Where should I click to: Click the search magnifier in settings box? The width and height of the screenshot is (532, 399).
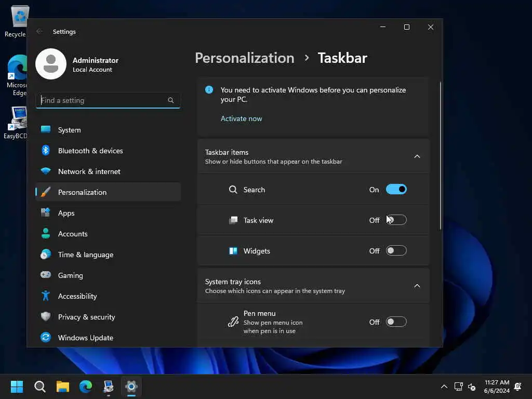click(170, 100)
